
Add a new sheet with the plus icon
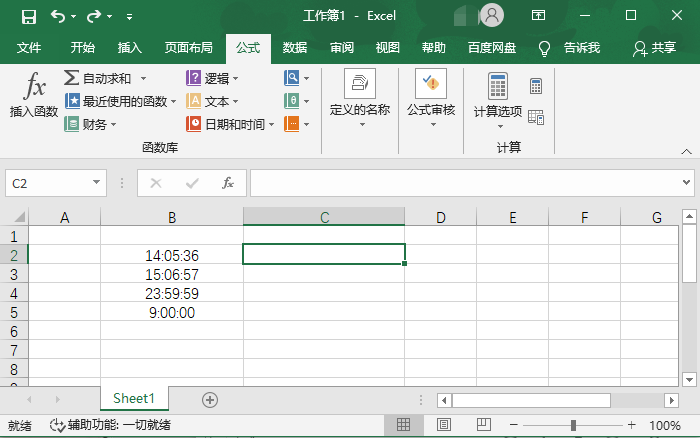(x=210, y=399)
